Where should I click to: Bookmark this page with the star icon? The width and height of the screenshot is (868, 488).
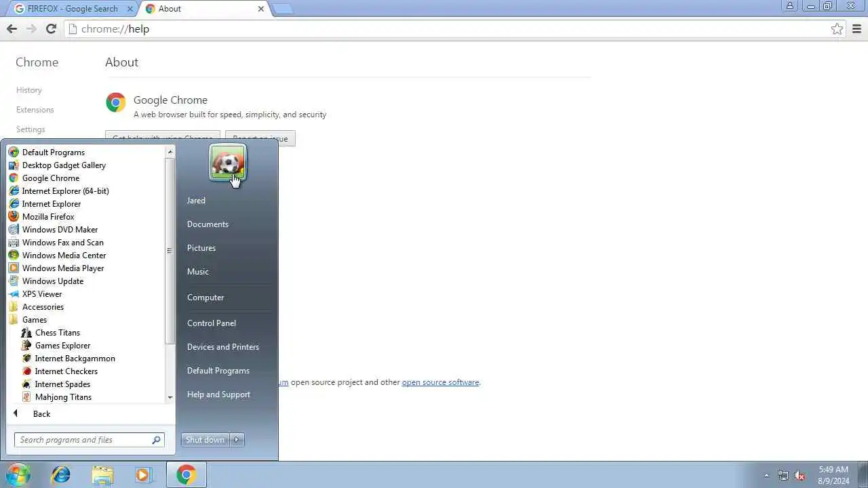point(837,29)
